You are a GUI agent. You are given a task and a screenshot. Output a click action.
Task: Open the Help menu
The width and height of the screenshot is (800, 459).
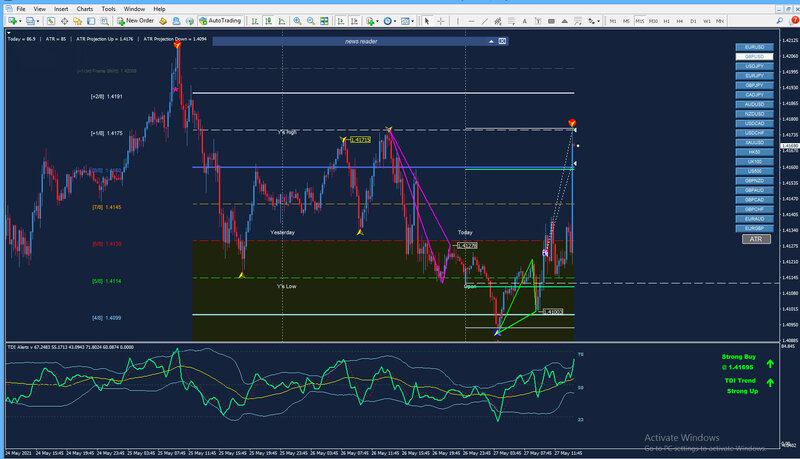(x=159, y=9)
